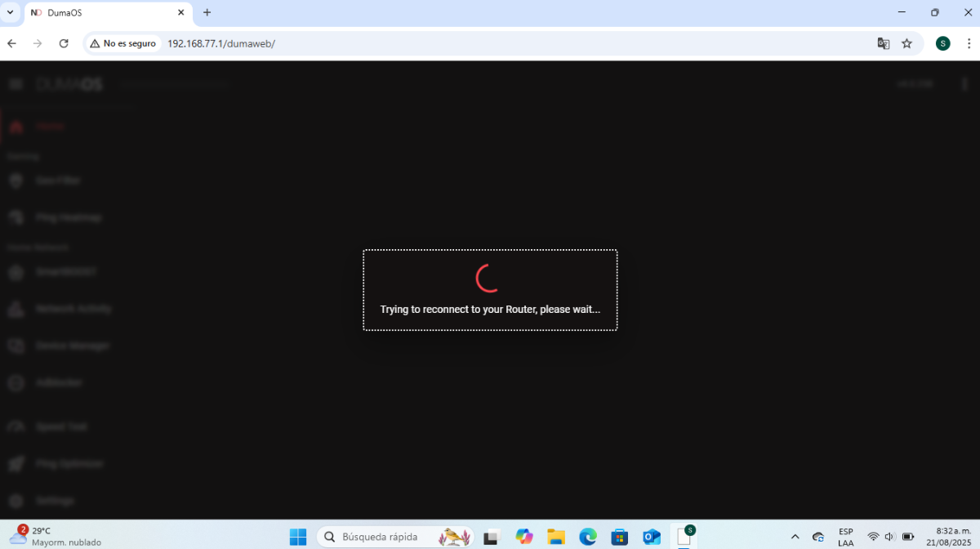Close the DumaOS tab
Viewport: 980px width, 549px height.
pos(181,12)
